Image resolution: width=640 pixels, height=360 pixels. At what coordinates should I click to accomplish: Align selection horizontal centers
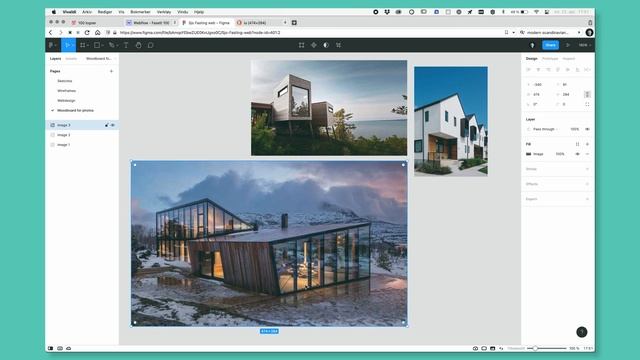point(538,70)
